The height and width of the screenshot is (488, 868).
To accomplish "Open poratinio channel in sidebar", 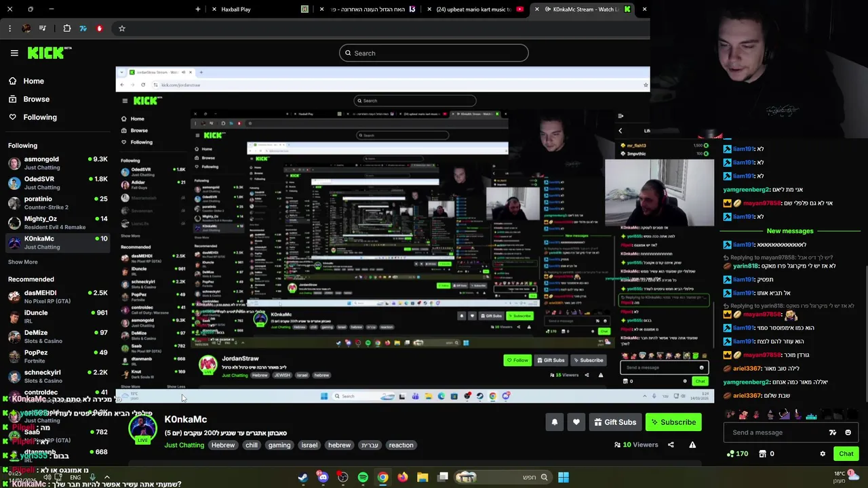I will (x=58, y=203).
